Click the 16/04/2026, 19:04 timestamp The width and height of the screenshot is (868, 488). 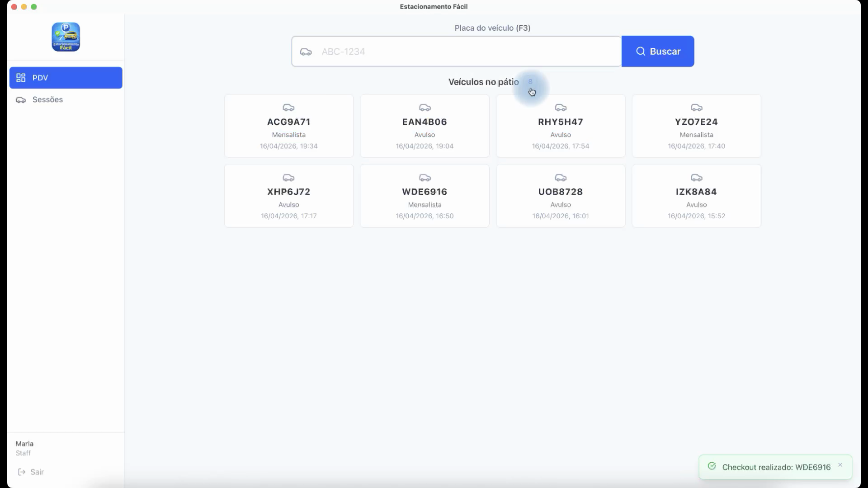pyautogui.click(x=425, y=146)
